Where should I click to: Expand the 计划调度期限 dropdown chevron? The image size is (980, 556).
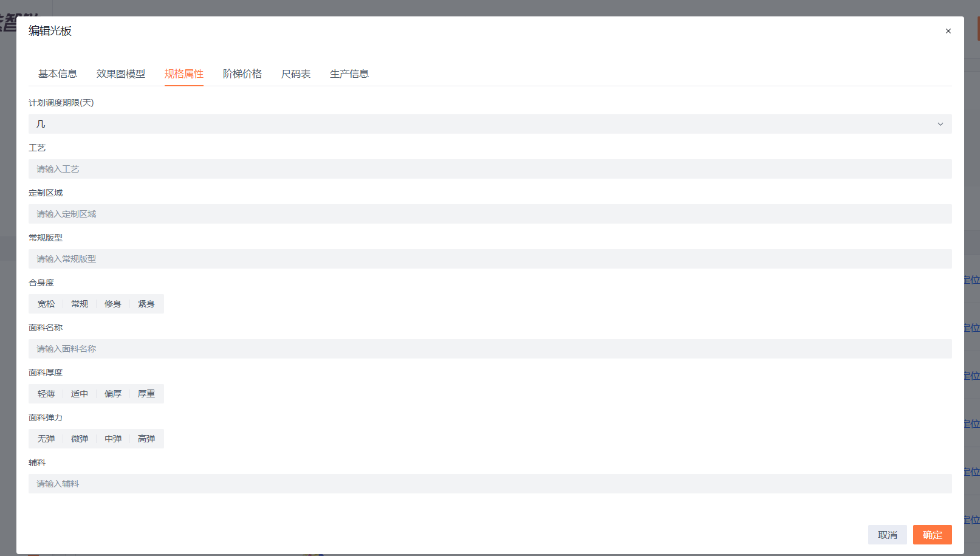940,124
